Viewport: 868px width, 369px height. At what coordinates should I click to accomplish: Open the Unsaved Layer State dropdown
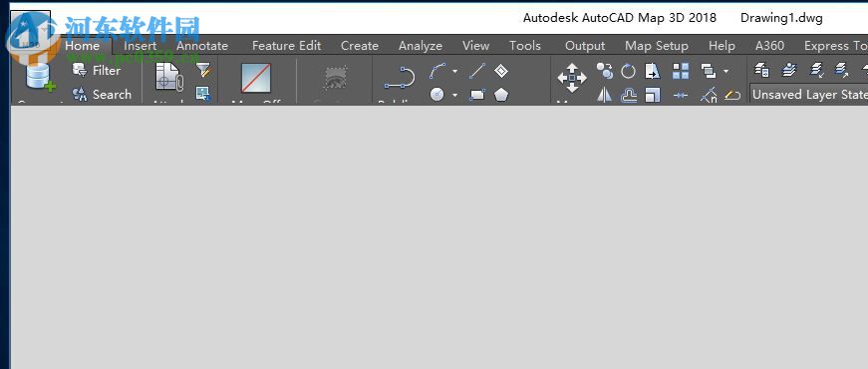(809, 95)
